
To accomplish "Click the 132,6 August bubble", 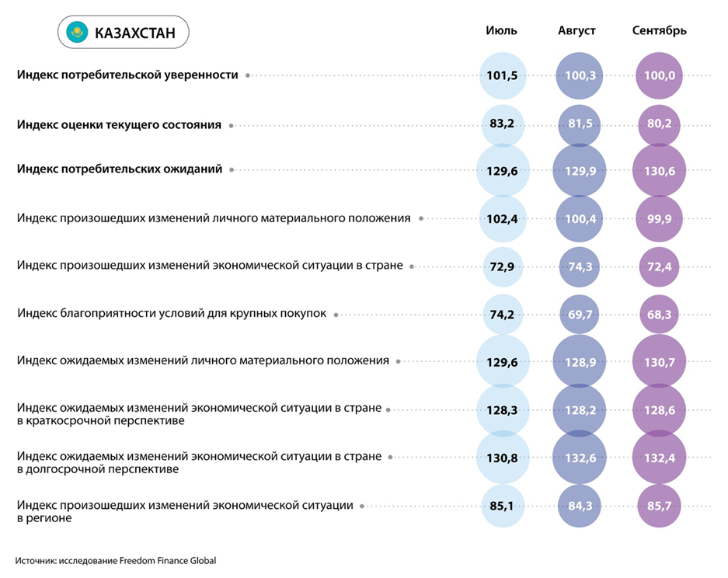I will point(579,458).
